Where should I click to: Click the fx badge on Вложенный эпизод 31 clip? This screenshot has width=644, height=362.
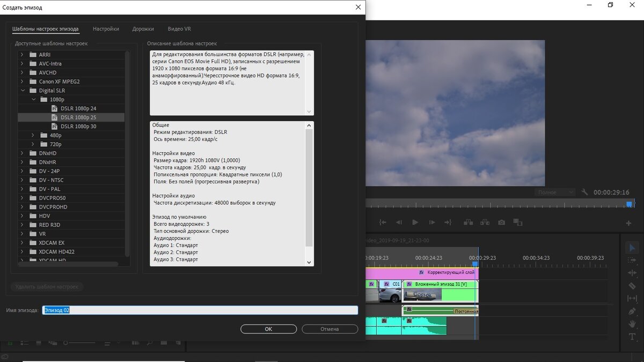click(x=409, y=284)
